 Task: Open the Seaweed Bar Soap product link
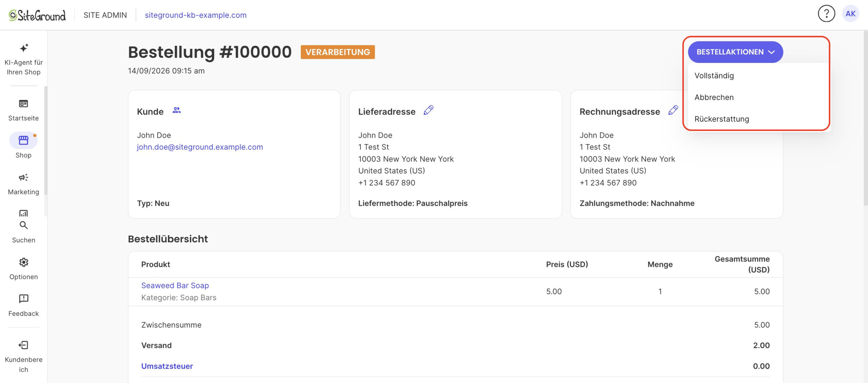[175, 285]
